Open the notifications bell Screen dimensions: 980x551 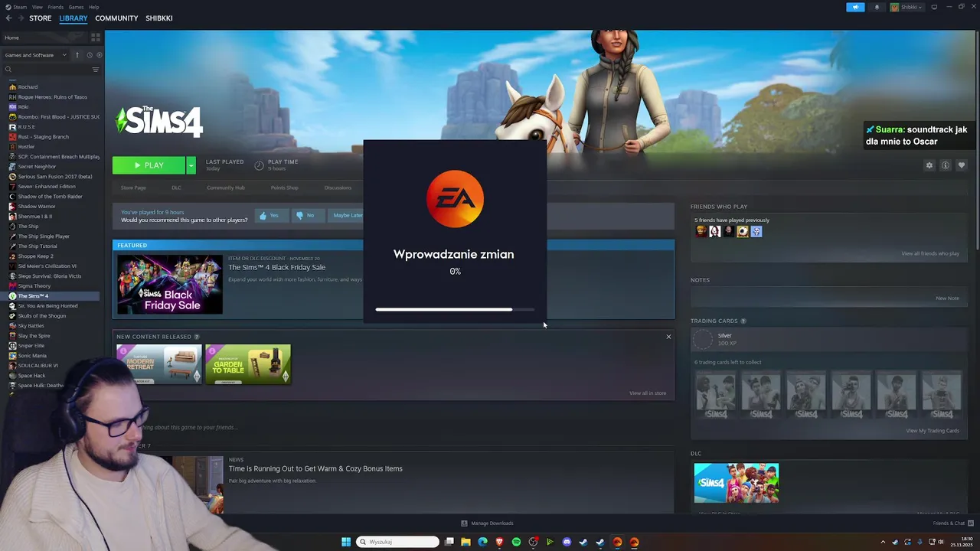(877, 7)
